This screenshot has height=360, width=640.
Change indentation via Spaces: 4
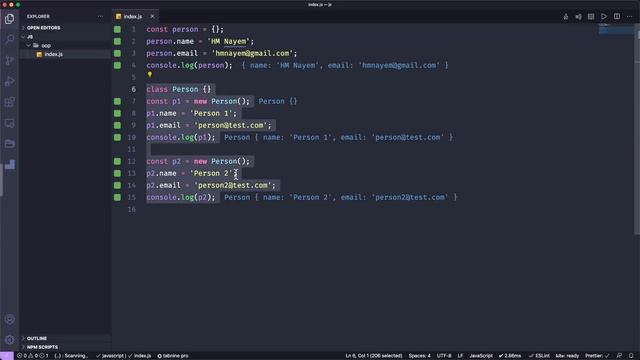pos(420,356)
